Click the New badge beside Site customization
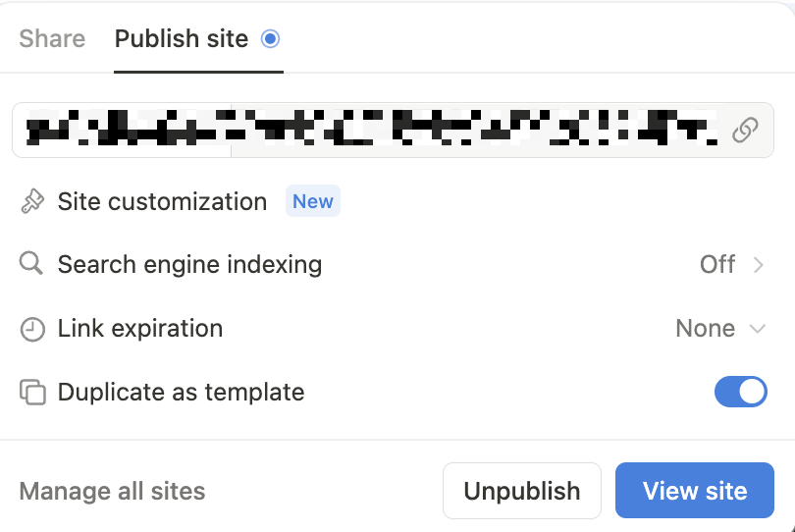This screenshot has height=532, width=795. coord(313,201)
